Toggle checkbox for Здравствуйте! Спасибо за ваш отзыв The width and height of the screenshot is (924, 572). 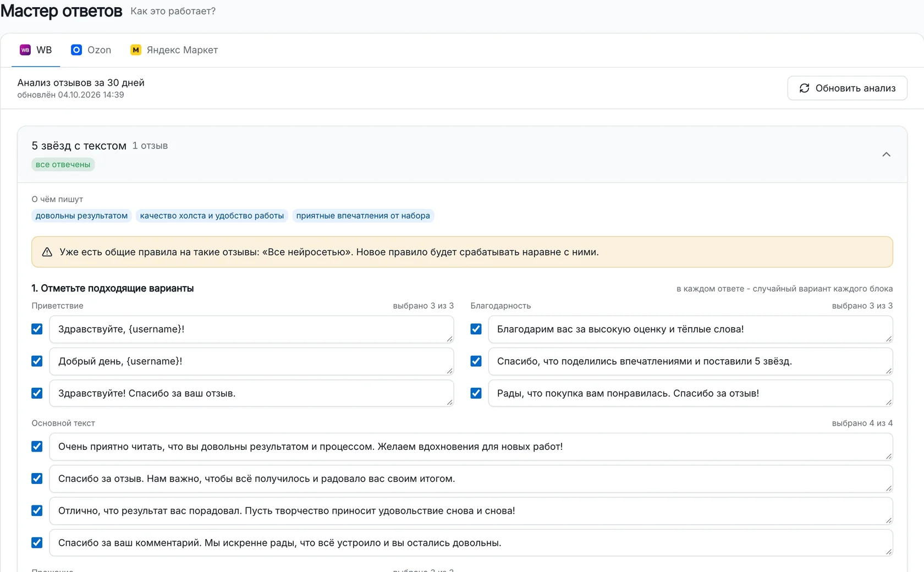(37, 393)
